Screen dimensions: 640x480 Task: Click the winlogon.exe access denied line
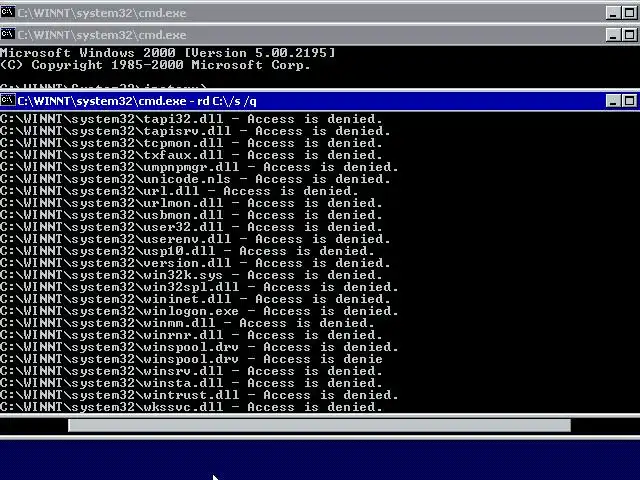click(199, 311)
